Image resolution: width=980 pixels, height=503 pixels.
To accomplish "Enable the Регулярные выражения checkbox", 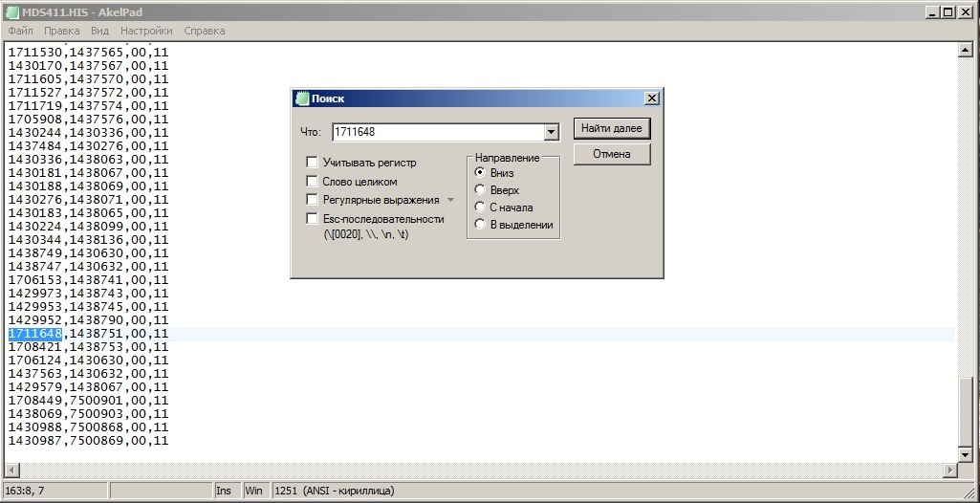I will [x=312, y=200].
